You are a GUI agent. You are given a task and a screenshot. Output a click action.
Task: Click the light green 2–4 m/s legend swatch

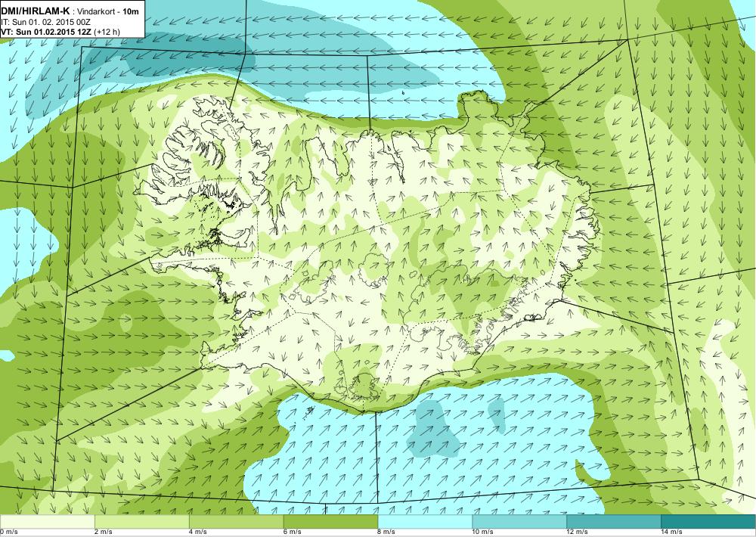(x=142, y=521)
